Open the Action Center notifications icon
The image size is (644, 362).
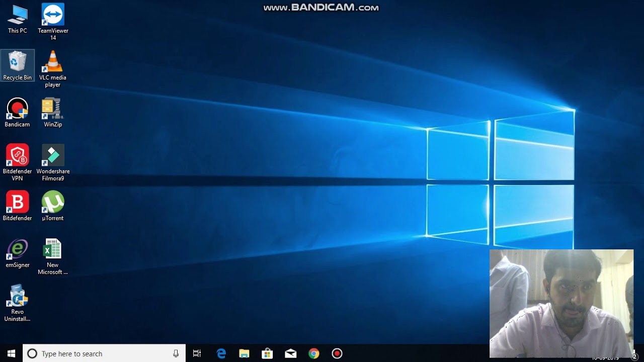(x=634, y=356)
